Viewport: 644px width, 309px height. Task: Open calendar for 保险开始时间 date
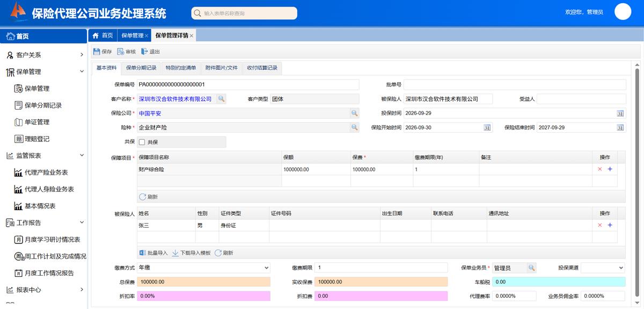point(487,127)
